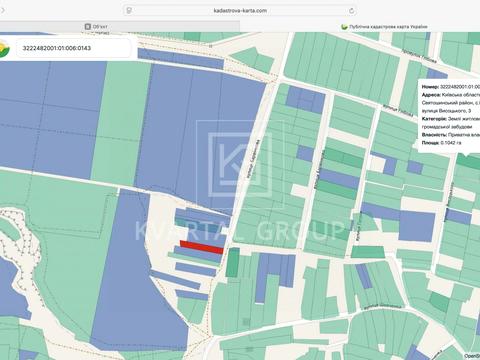Click the kadastrova-karta.com address bar

[x=240, y=10]
